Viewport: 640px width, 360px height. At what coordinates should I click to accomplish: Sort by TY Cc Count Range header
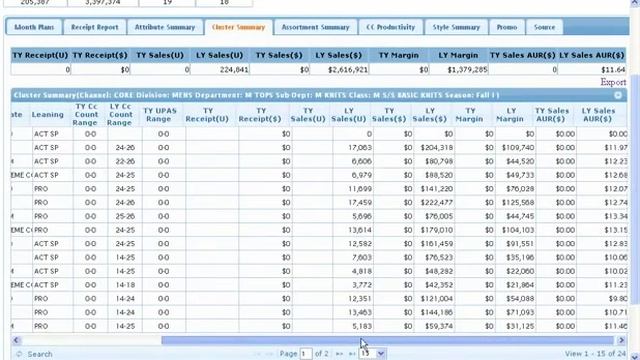coord(87,115)
